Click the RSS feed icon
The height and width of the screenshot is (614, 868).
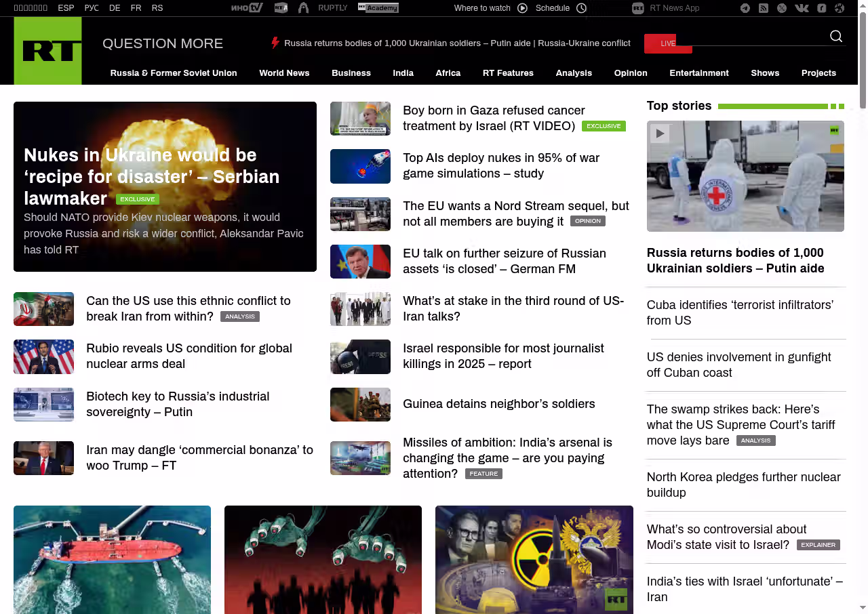pos(764,8)
